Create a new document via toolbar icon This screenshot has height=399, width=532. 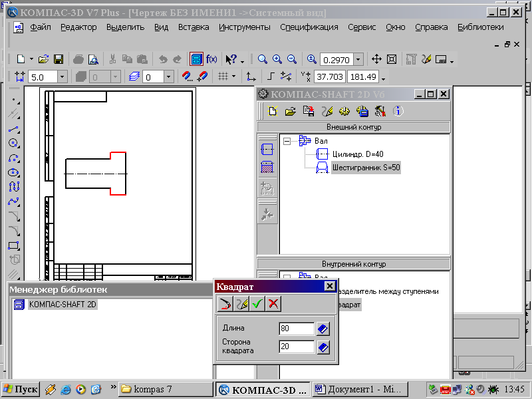21,59
